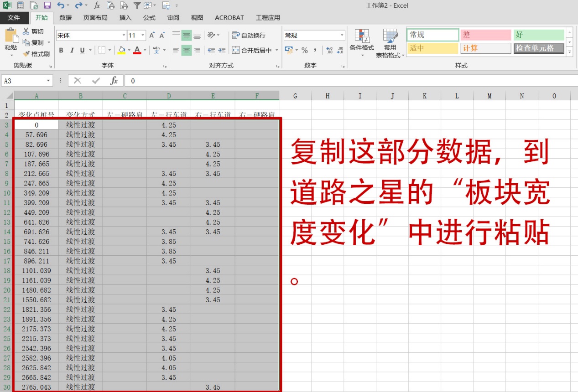Increase font size with the larger A

[x=152, y=36]
